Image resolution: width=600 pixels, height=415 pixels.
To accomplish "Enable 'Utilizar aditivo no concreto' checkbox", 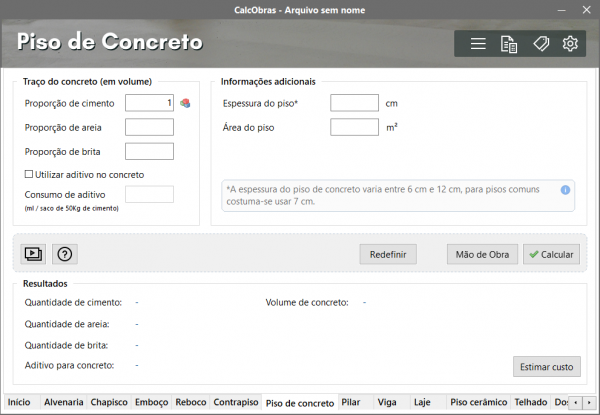I will click(29, 175).
